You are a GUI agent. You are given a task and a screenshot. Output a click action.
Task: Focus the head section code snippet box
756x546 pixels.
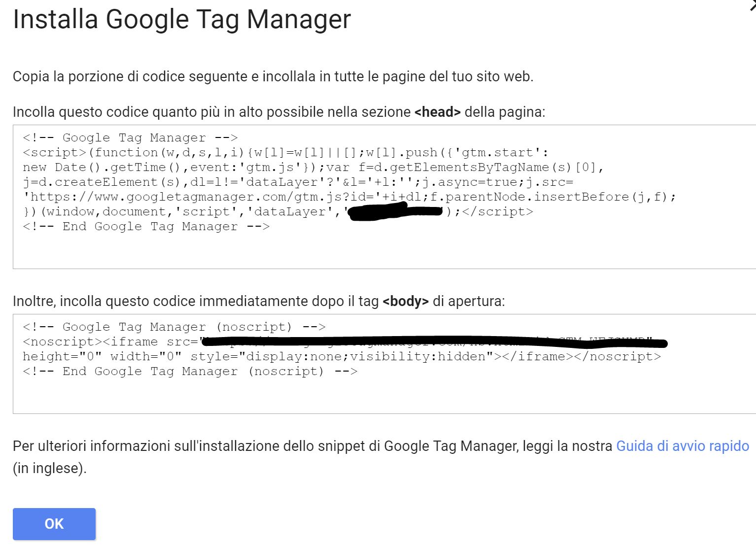384,197
